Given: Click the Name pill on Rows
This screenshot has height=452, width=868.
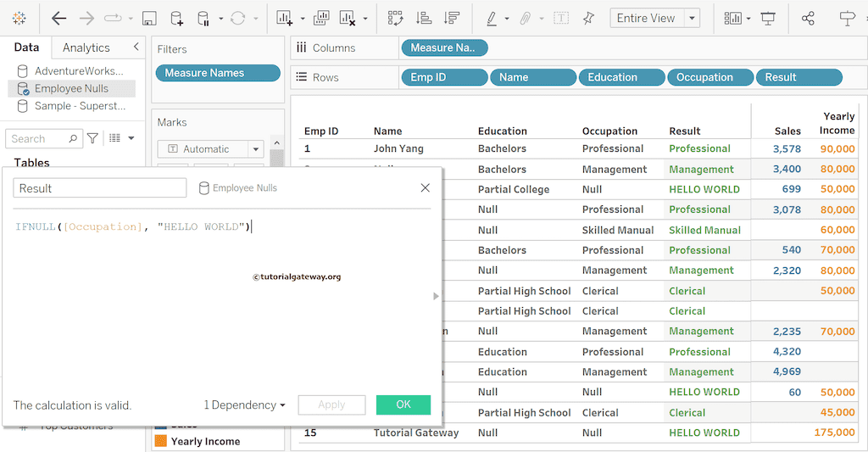Looking at the screenshot, I should (x=533, y=77).
